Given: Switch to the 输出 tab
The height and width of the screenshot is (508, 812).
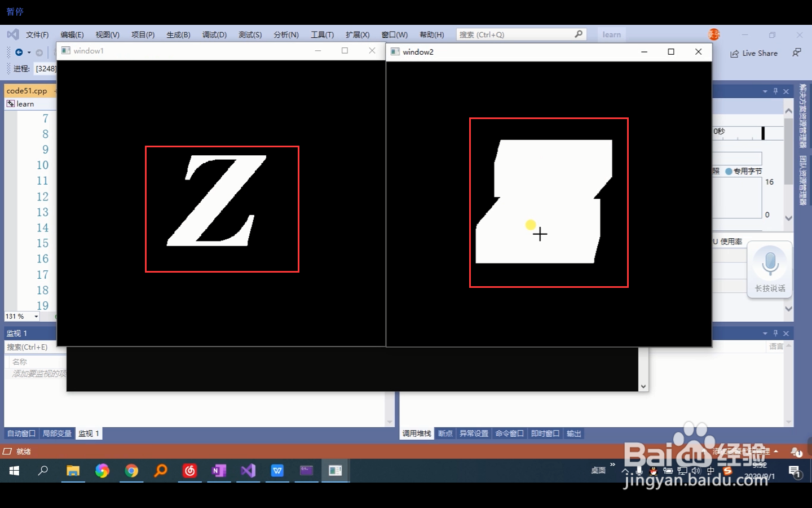Looking at the screenshot, I should click(574, 433).
